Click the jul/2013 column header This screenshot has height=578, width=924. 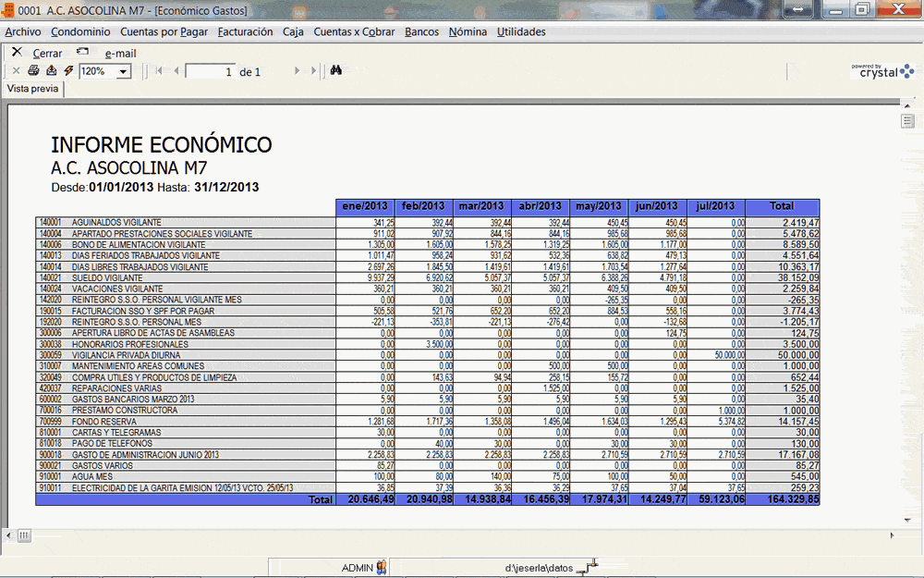click(715, 206)
